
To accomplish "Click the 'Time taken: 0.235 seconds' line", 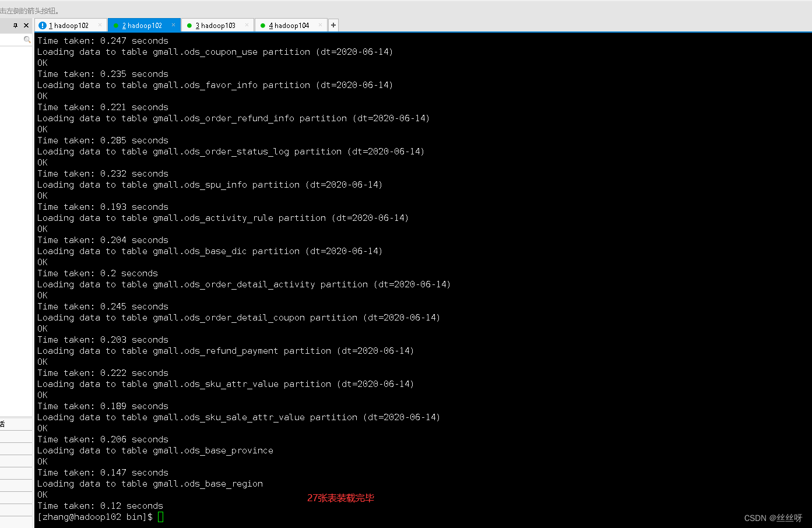I will [x=103, y=74].
